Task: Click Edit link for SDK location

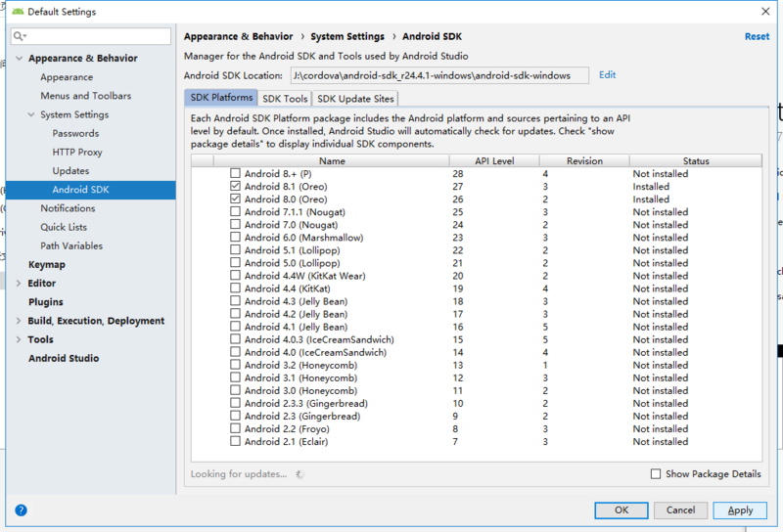Action: click(607, 75)
